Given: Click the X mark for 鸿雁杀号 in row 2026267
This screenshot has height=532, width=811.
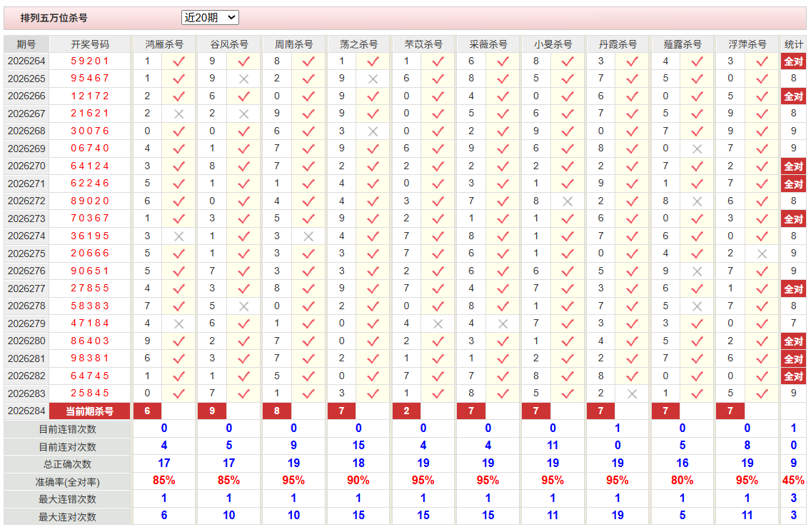Looking at the screenshot, I should click(179, 114).
